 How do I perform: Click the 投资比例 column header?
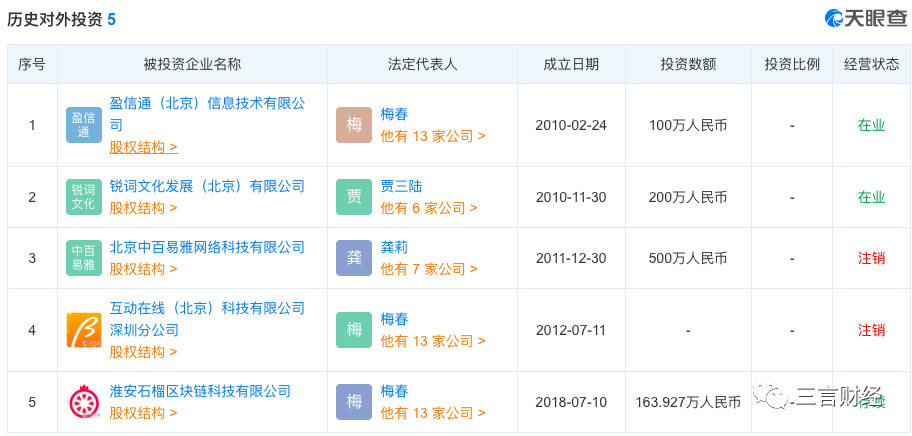[792, 64]
